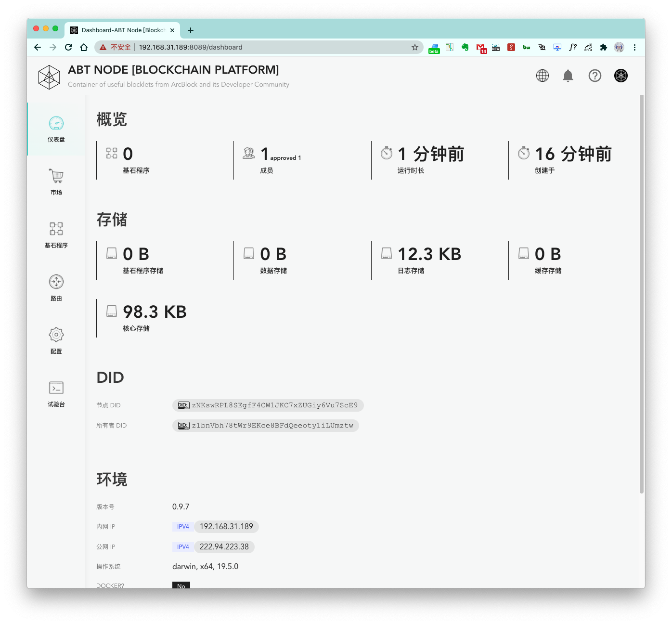This screenshot has height=624, width=672.
Task: Open the notifications bell icon
Action: pyautogui.click(x=568, y=76)
